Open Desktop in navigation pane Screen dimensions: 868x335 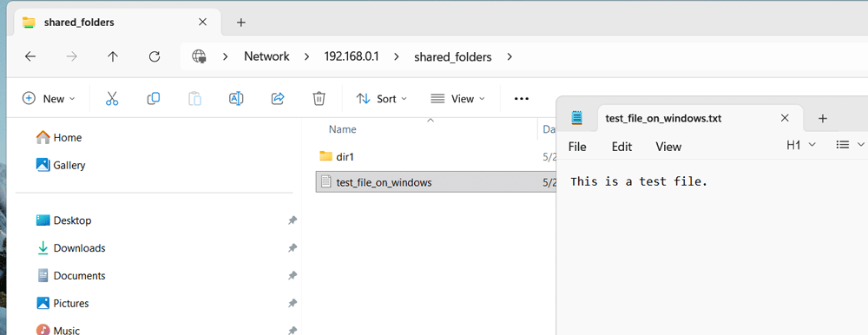click(x=63, y=220)
